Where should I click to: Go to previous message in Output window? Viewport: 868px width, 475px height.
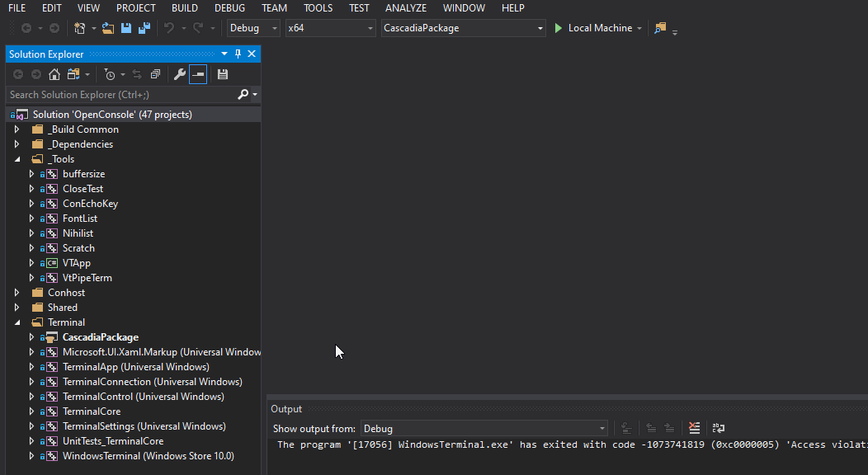point(651,428)
